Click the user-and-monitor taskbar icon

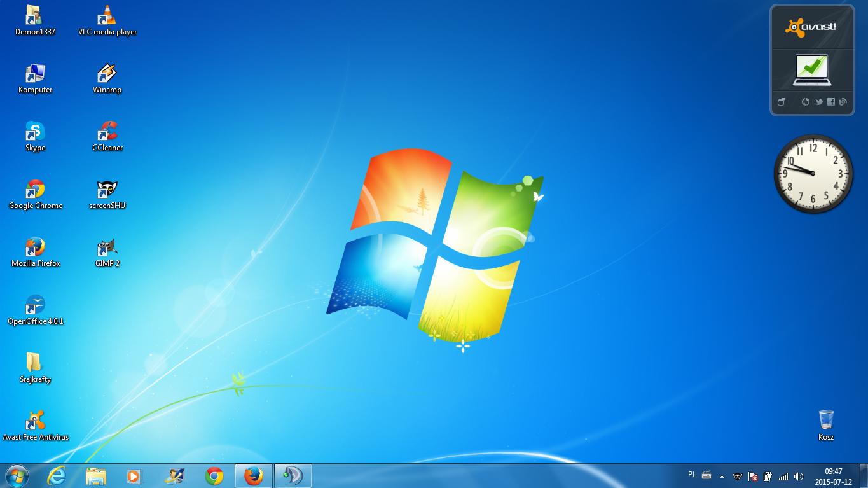click(x=174, y=476)
